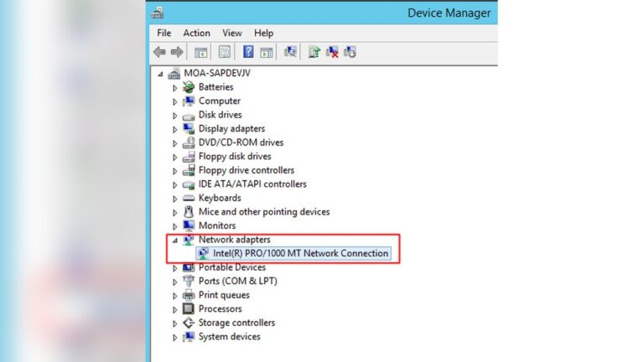Collapse the Network adapters arrow
This screenshot has height=362, width=644.
[x=175, y=240]
